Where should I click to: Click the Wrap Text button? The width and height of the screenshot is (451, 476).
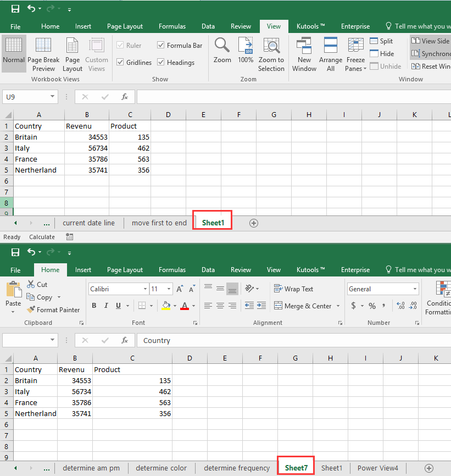[293, 289]
